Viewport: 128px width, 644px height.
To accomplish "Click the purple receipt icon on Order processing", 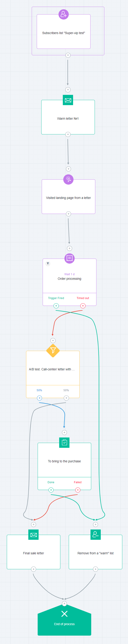I will (69, 258).
